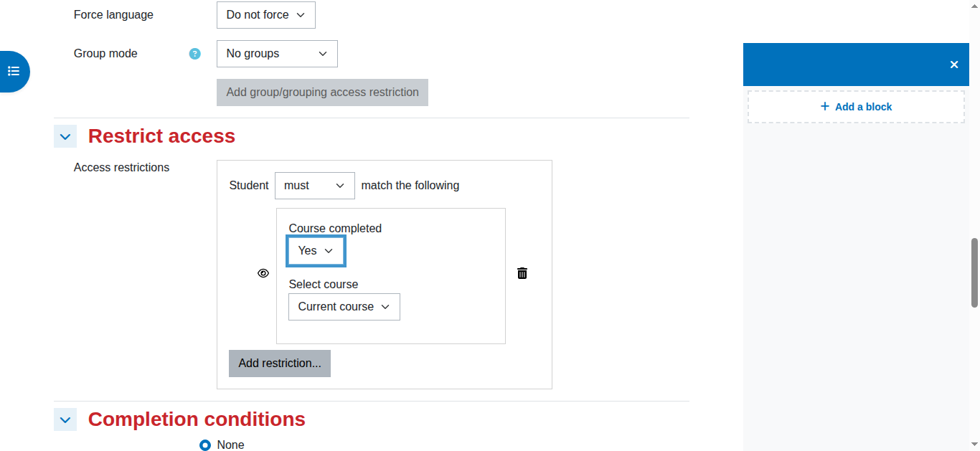Open the Group mode dropdown
The height and width of the screenshot is (451, 980).
(x=277, y=54)
